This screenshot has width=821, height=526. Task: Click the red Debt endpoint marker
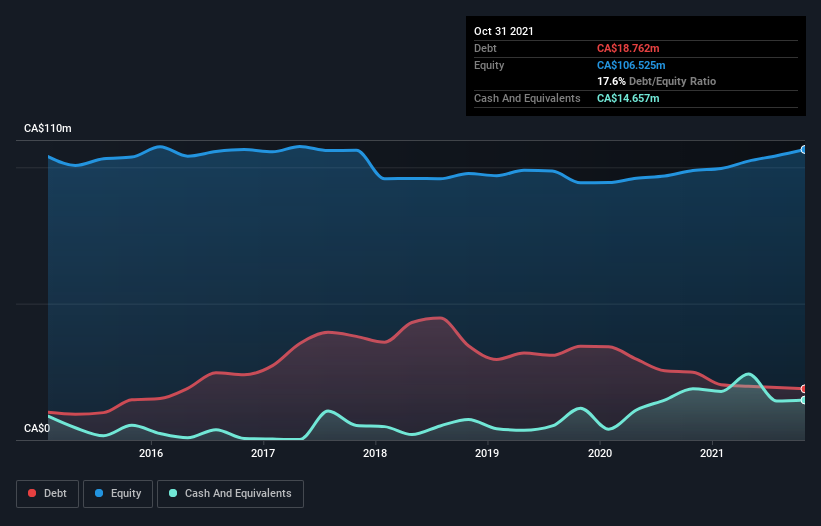804,389
